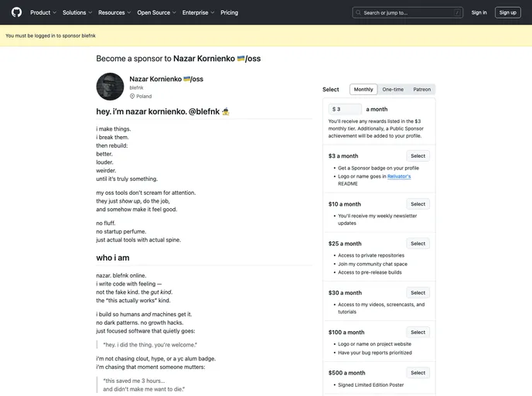Expand the Solutions menu
The width and height of the screenshot is (532, 396).
coord(77,12)
